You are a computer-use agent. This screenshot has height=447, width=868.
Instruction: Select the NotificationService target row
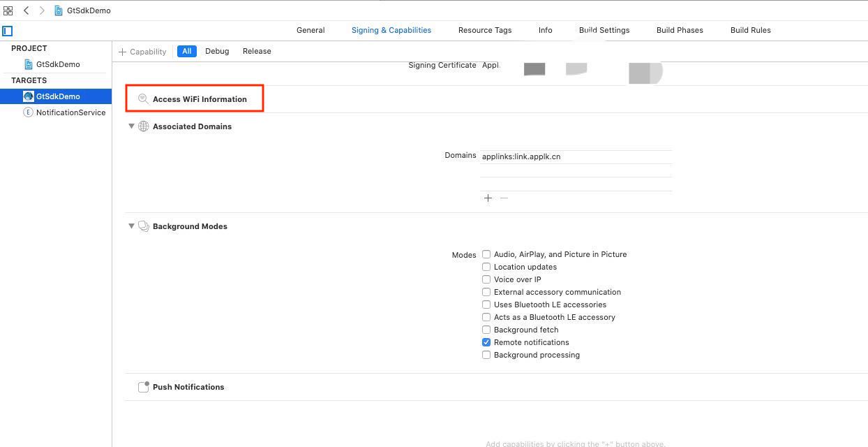tap(56, 112)
